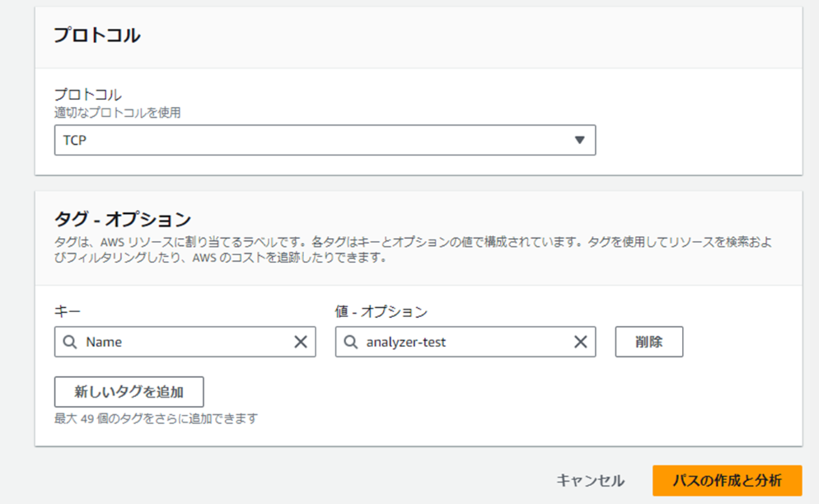Screen dimensions: 819x504
Task: Click the プロトコル field label above dropdown
Action: [x=88, y=95]
